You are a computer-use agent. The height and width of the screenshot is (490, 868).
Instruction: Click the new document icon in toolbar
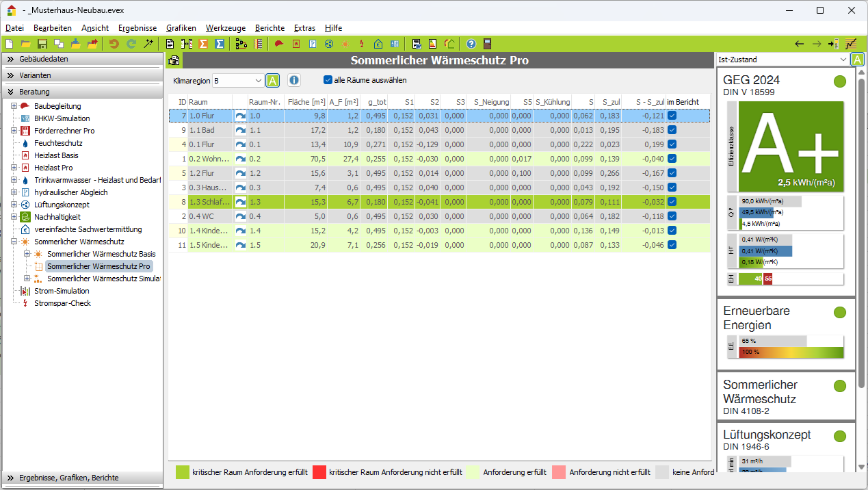coord(10,44)
